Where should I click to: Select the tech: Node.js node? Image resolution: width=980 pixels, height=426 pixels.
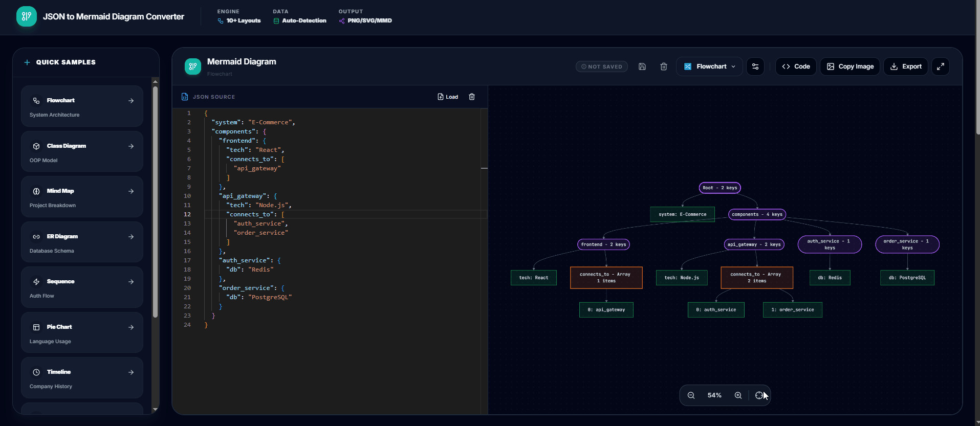(682, 278)
